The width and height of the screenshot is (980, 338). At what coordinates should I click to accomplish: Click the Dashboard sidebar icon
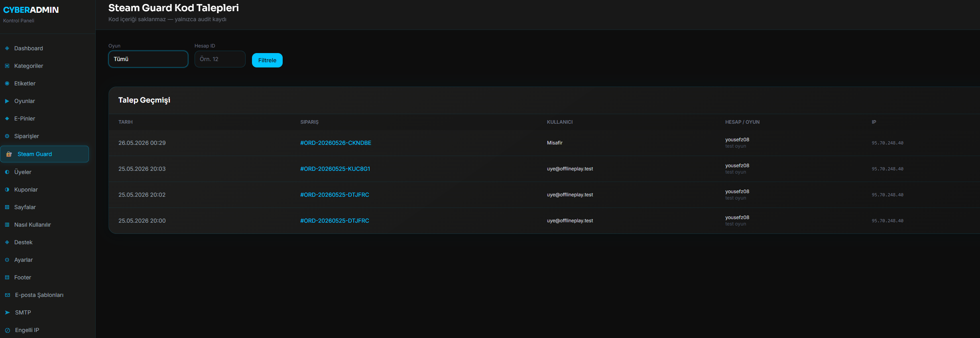click(7, 48)
